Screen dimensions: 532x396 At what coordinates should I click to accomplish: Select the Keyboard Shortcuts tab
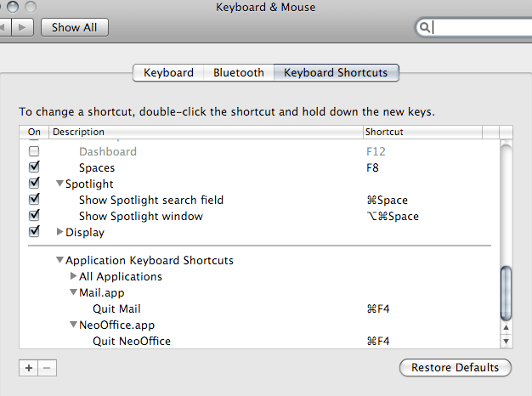[336, 72]
